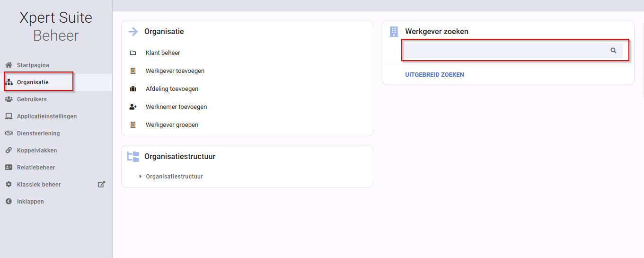Click the Xpert Suite Beheer logo text
This screenshot has height=258, width=644.
[56, 27]
